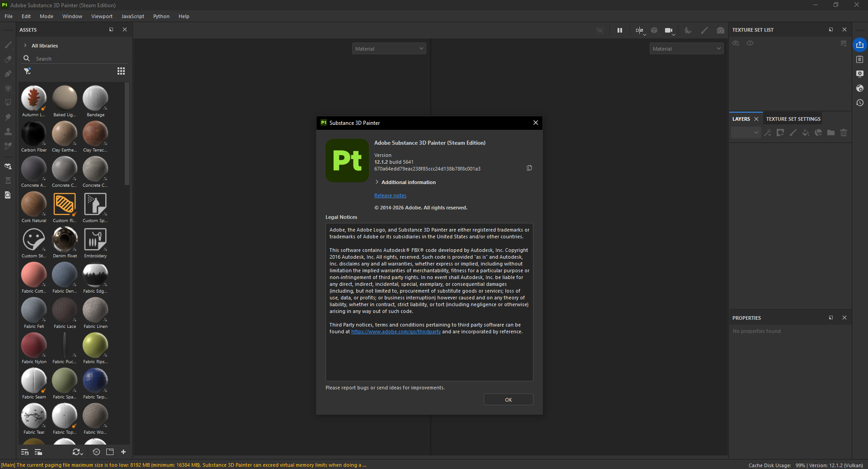
Task: Add a folder in Layers panel
Action: [831, 133]
